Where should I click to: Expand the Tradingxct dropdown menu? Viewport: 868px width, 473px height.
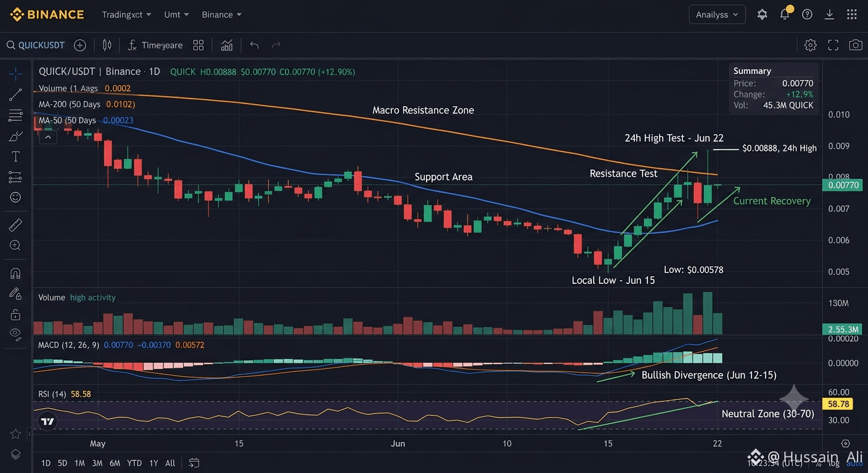[x=128, y=14]
